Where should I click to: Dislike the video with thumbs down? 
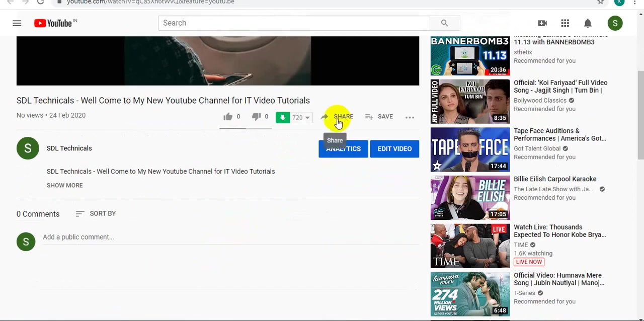click(256, 117)
